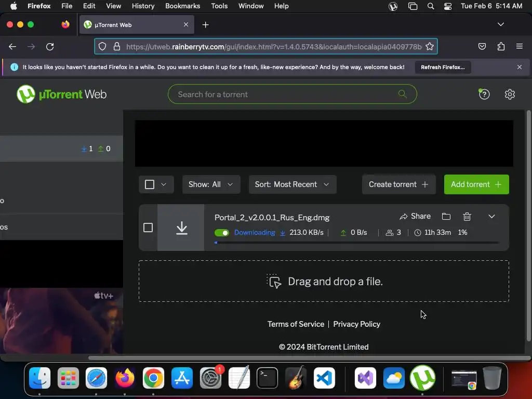
Task: Open the Bookmarks menu
Action: point(182,6)
